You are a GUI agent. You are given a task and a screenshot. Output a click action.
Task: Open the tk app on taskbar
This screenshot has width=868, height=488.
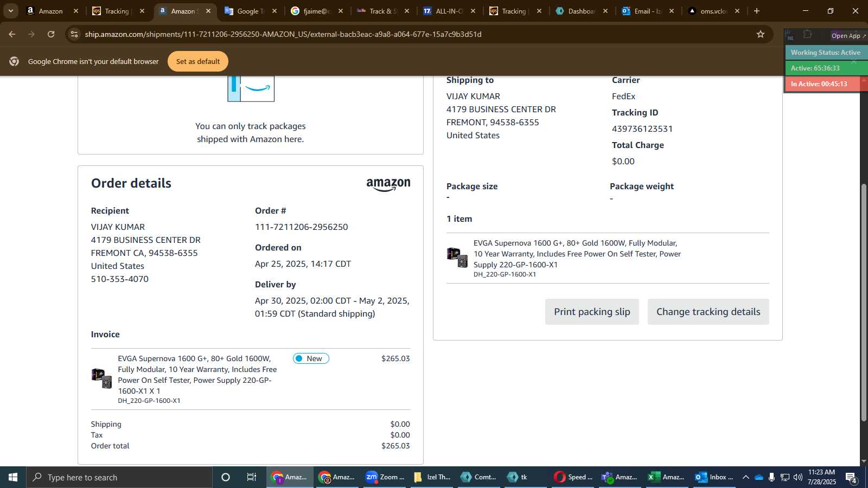pos(526,477)
